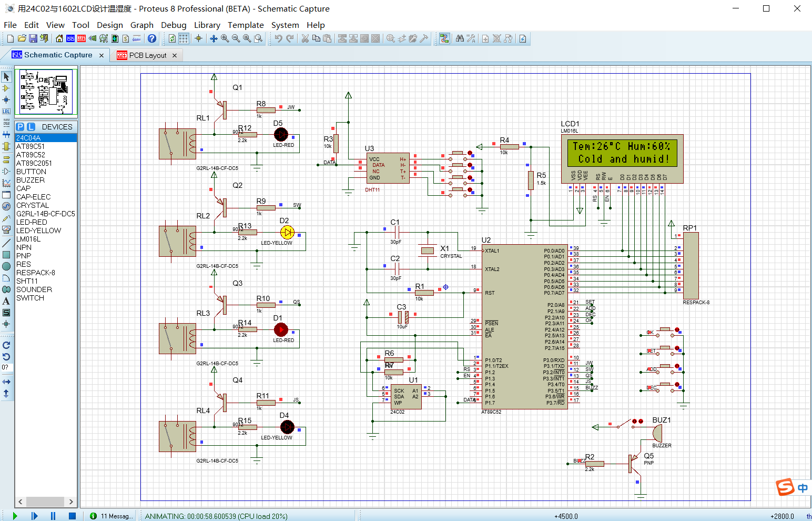Redraw display refresh icon
This screenshot has height=521, width=812.
[172, 38]
